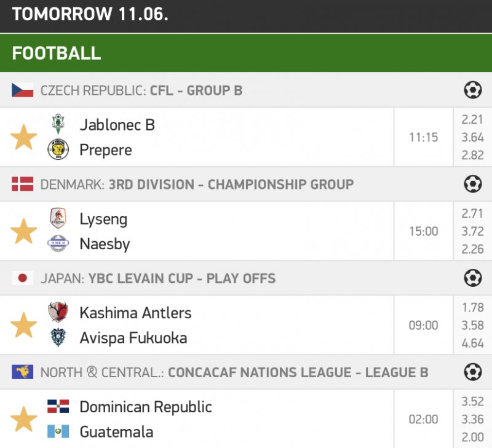Open CONCACAF Nations League B header
The height and width of the screenshot is (448, 492).
234,372
